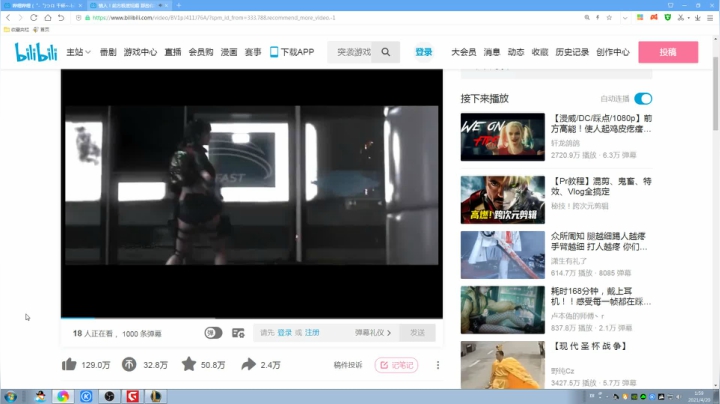Click the 登录 login button in header
This screenshot has height=404, width=720.
pyautogui.click(x=423, y=52)
